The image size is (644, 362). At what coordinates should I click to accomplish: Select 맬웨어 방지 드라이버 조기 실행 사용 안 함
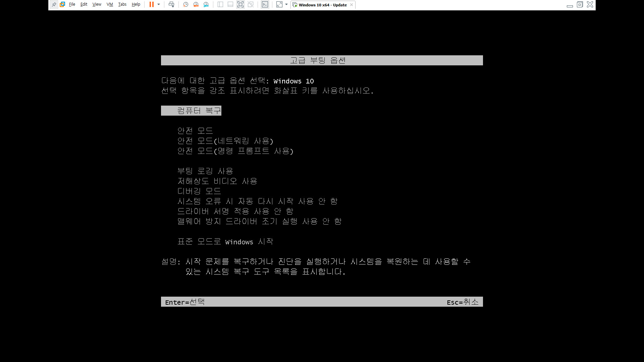tap(260, 221)
